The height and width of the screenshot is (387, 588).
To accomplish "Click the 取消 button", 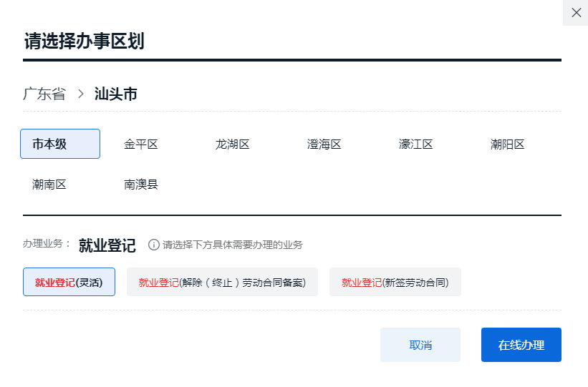I will pos(420,345).
